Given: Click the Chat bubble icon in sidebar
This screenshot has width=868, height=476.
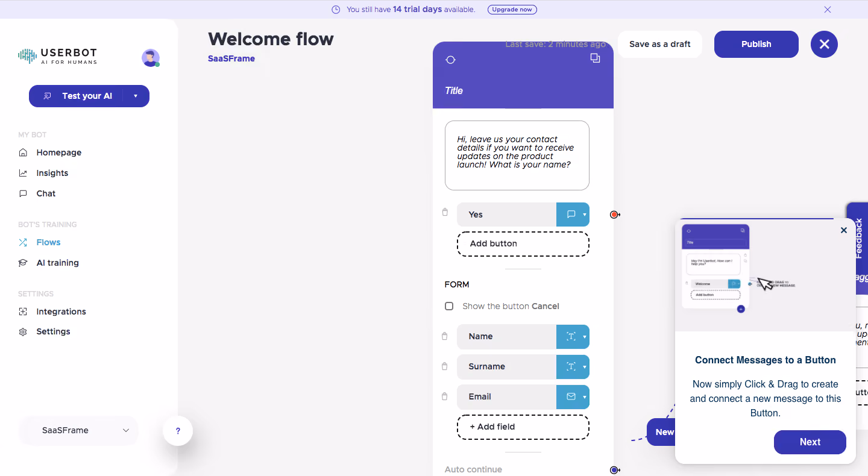Looking at the screenshot, I should click(x=23, y=193).
